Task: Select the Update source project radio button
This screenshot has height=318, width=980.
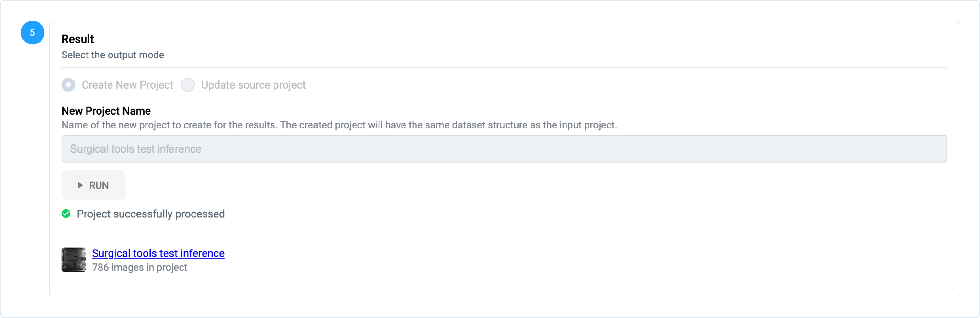Action: (188, 85)
